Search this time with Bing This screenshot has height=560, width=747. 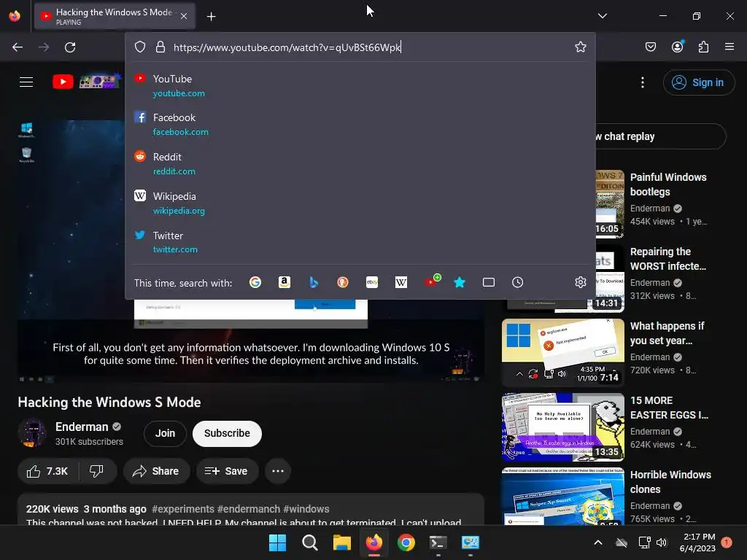[x=314, y=282]
